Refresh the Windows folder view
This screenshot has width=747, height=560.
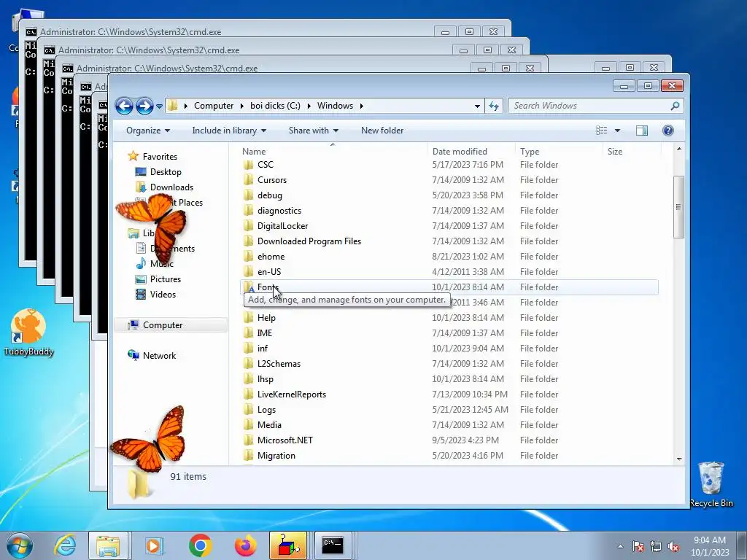click(x=494, y=106)
